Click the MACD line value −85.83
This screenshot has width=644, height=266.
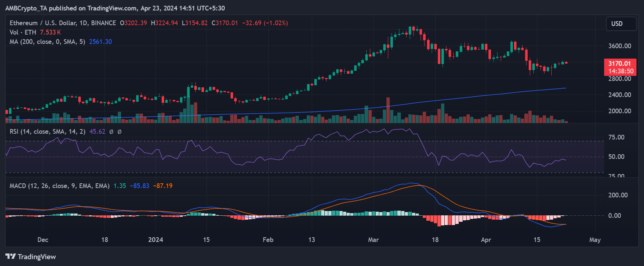point(139,186)
